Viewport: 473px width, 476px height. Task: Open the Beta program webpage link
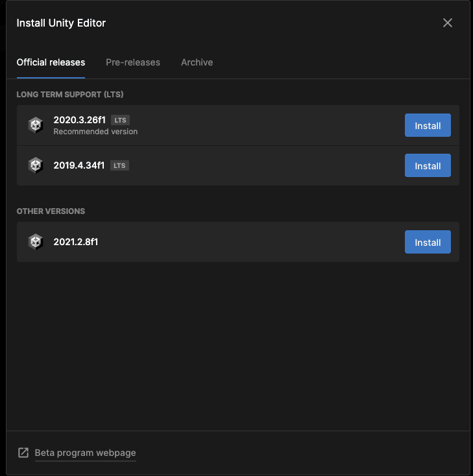(85, 453)
